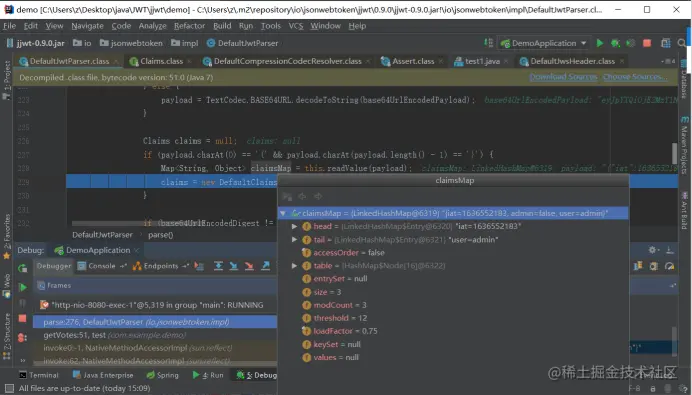Step out using the debugger toolbar
692x395 pixels.
coord(265,266)
